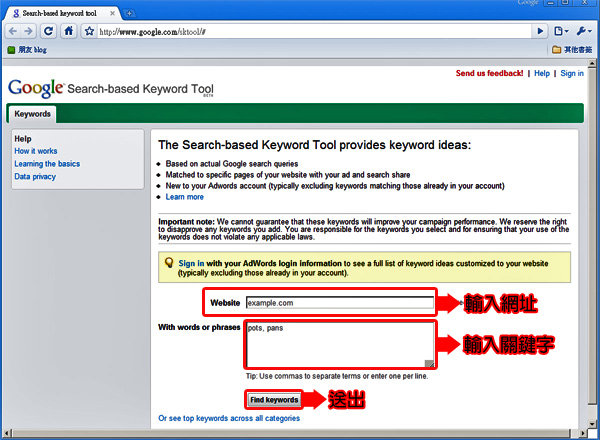Click the vertical scrollbar up arrow
Screen dimensions: 600x440
592,64
